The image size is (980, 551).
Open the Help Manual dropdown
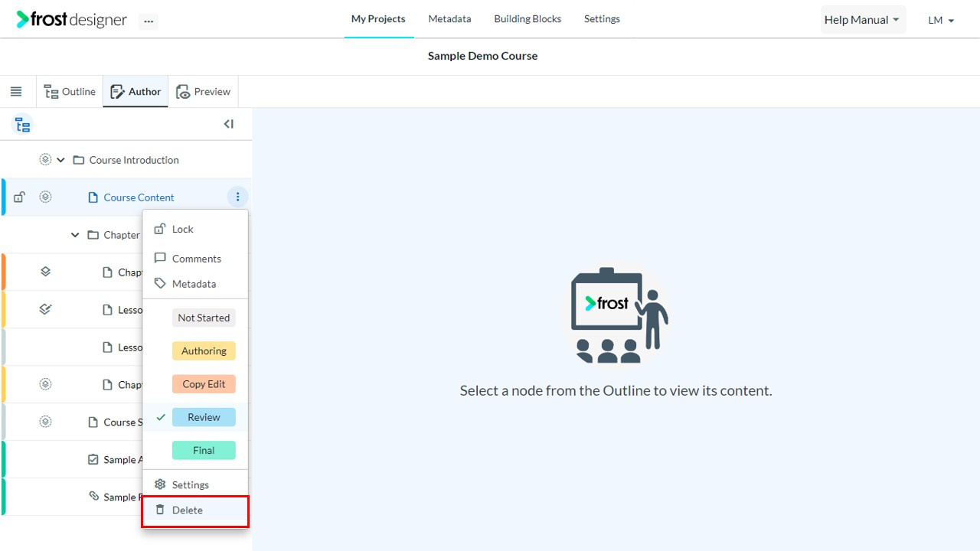[x=863, y=20]
